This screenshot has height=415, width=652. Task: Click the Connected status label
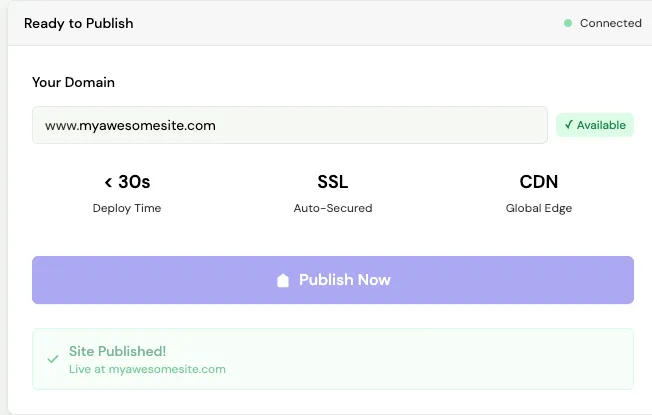tap(610, 23)
